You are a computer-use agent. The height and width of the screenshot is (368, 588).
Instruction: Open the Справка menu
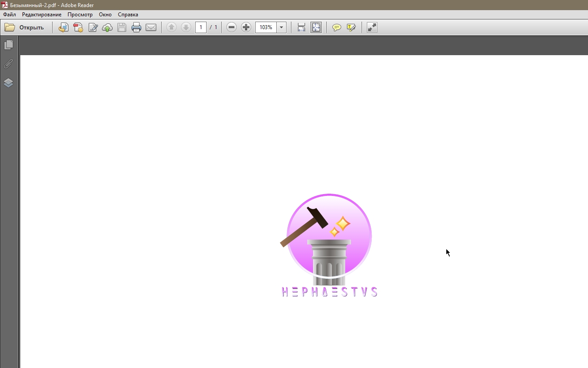pyautogui.click(x=128, y=15)
